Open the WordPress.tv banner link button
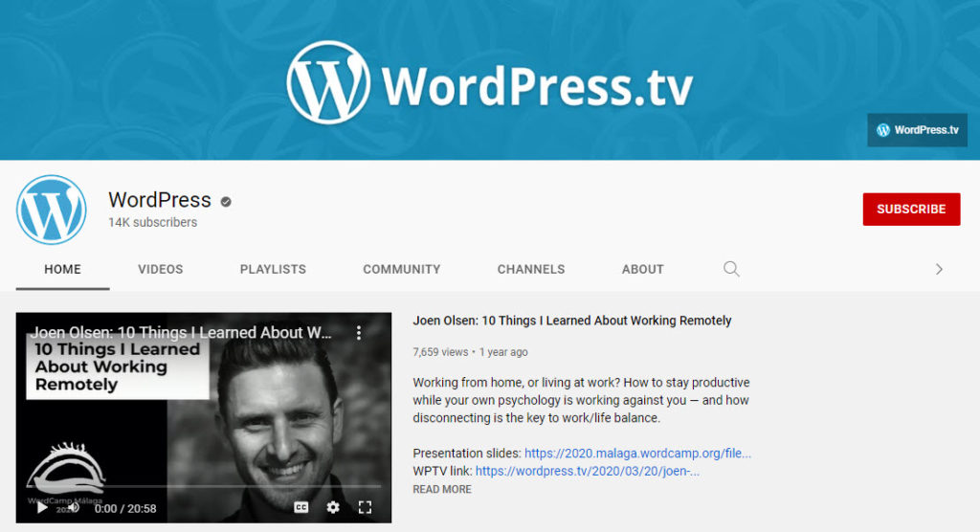 point(917,130)
